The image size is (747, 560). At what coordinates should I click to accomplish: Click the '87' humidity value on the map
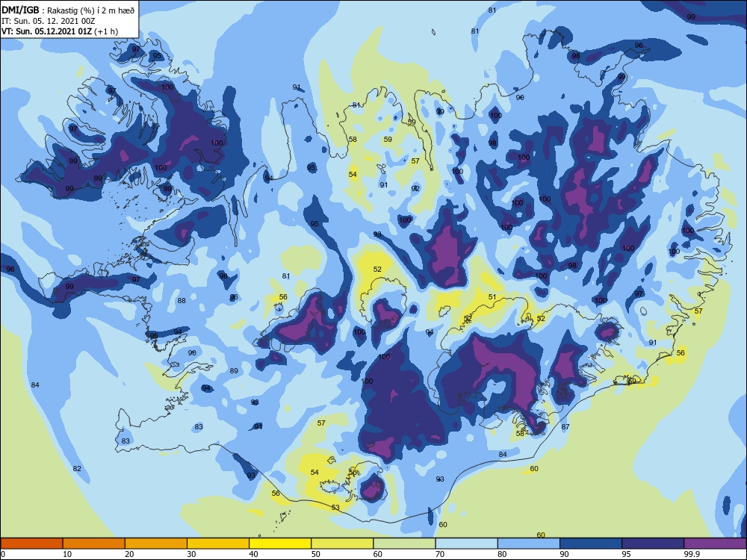tap(565, 426)
